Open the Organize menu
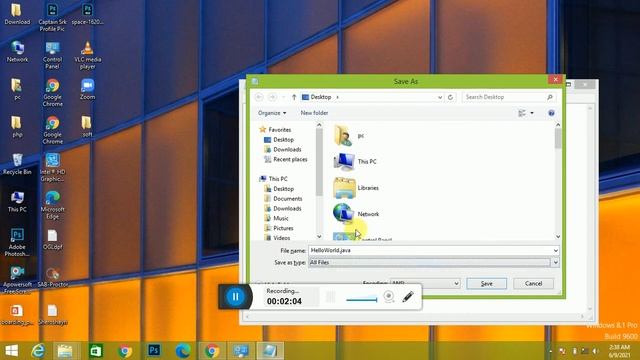The height and width of the screenshot is (360, 640). 272,113
